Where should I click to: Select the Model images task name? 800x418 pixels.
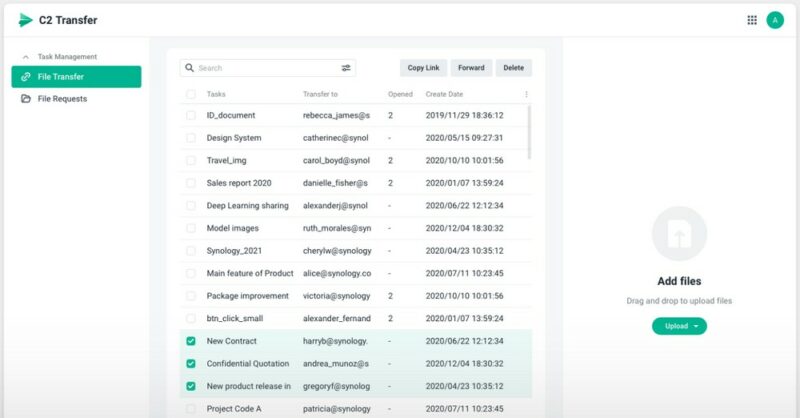(x=233, y=228)
